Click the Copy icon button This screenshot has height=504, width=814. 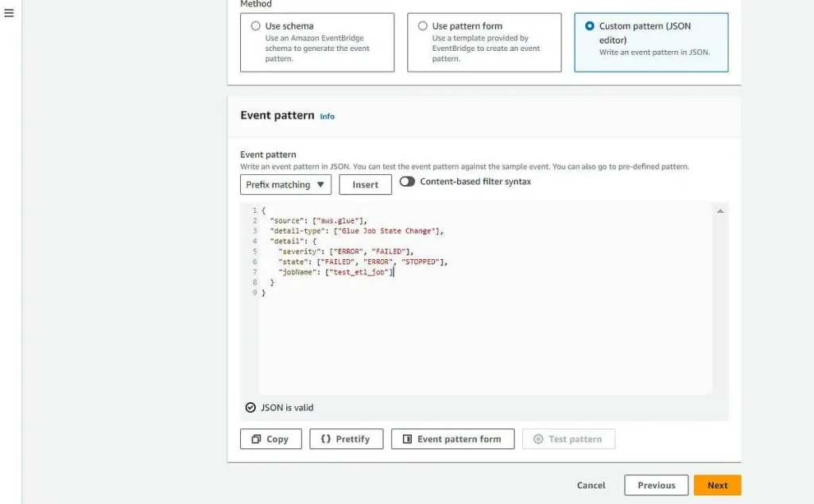click(x=256, y=439)
